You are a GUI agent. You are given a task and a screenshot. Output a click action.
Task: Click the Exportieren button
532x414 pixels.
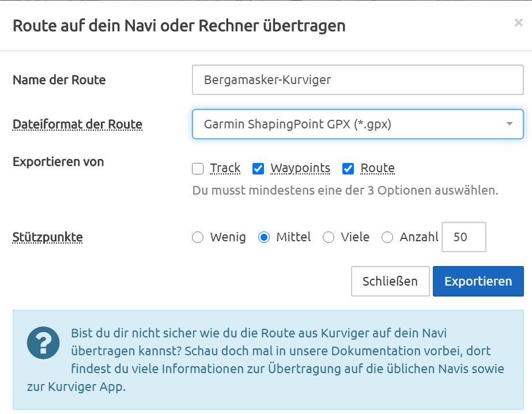click(478, 281)
